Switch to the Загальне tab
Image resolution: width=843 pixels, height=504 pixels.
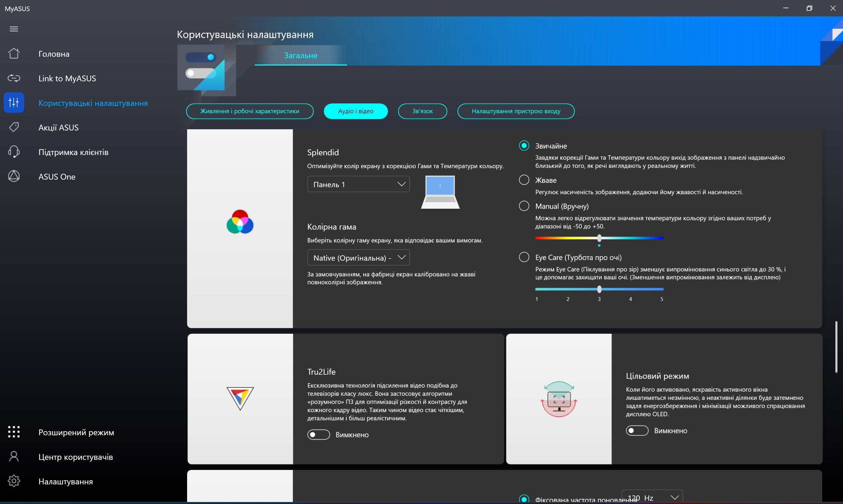coord(300,55)
